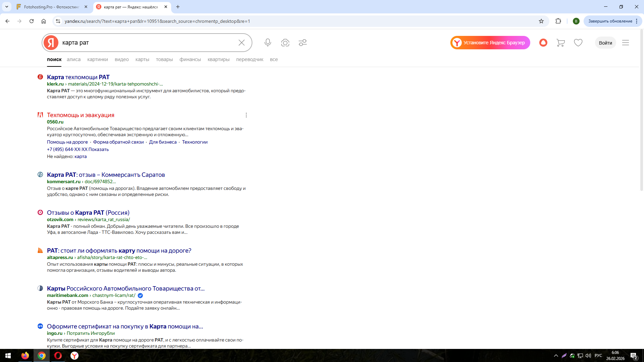Open Windows Start menu
644x362 pixels.
pyautogui.click(x=8, y=356)
